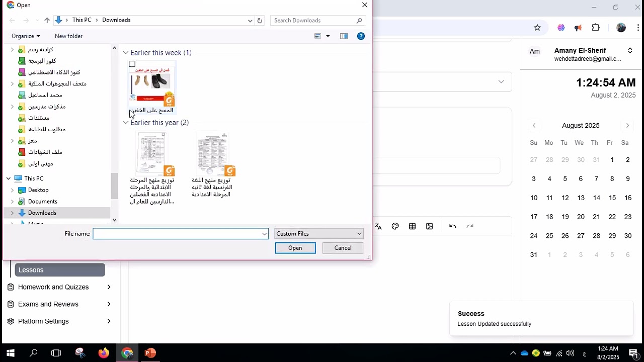The height and width of the screenshot is (362, 644).
Task: Cancel the Open file dialog
Action: pyautogui.click(x=343, y=248)
